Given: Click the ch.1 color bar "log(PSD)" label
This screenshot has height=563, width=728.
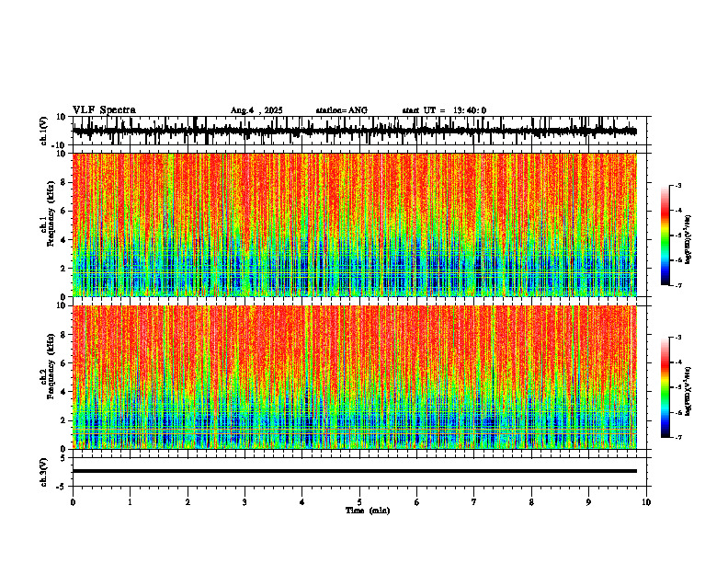Looking at the screenshot, I should coord(688,240).
